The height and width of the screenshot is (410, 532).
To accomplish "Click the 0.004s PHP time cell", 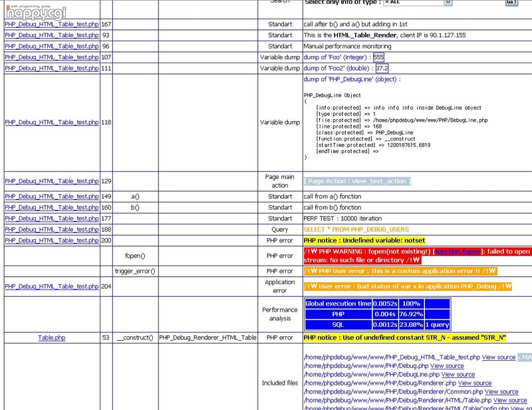I will 385,314.
